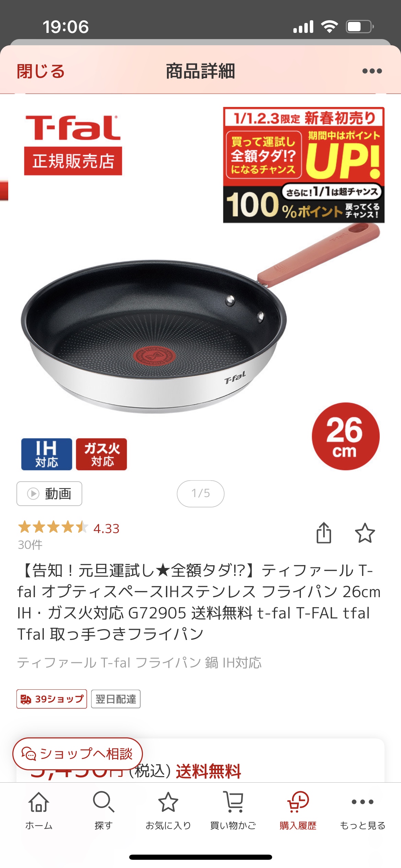This screenshot has width=401, height=868.
Task: Open the three-dot menu in the header
Action: click(372, 71)
